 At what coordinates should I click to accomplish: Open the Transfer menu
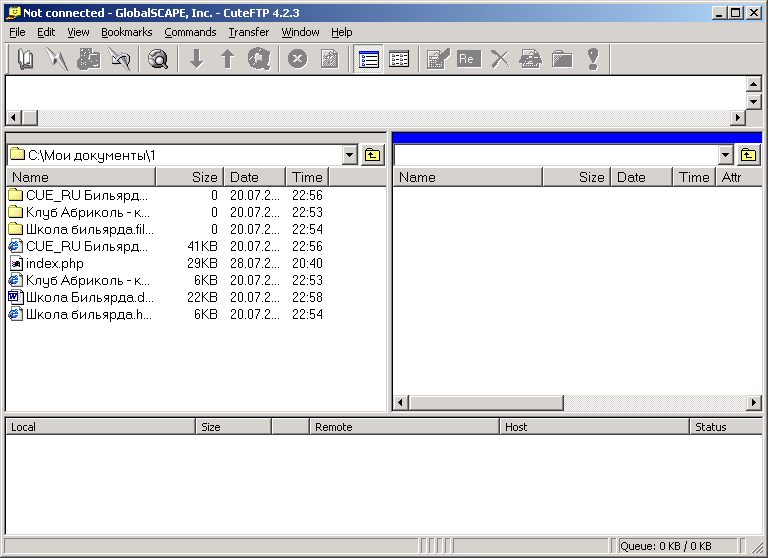pos(249,32)
